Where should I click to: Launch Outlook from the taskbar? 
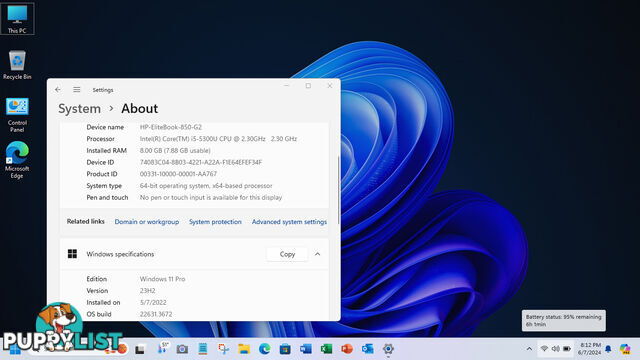367,349
